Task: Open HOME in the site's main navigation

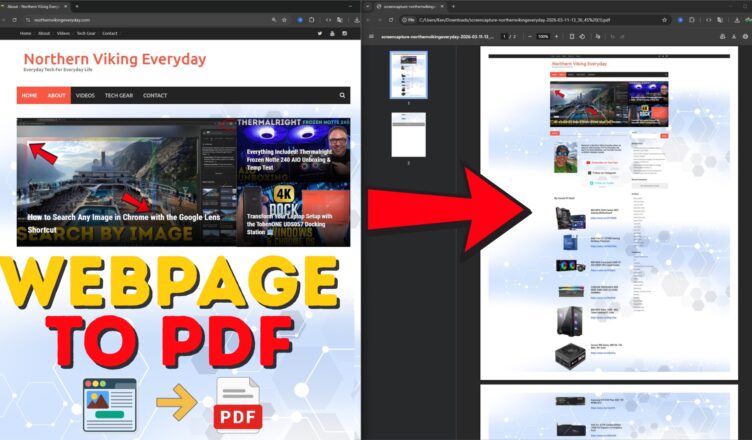Action: click(29, 95)
